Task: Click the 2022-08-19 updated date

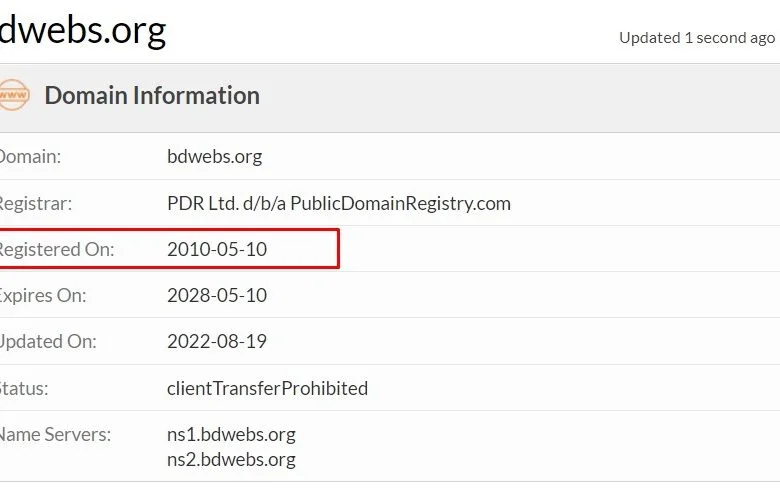Action: [217, 342]
